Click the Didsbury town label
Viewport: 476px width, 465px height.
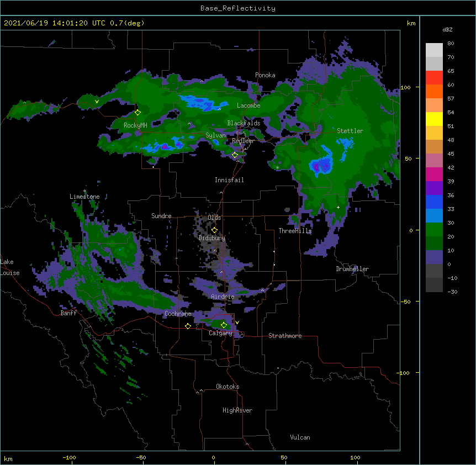tap(212, 238)
